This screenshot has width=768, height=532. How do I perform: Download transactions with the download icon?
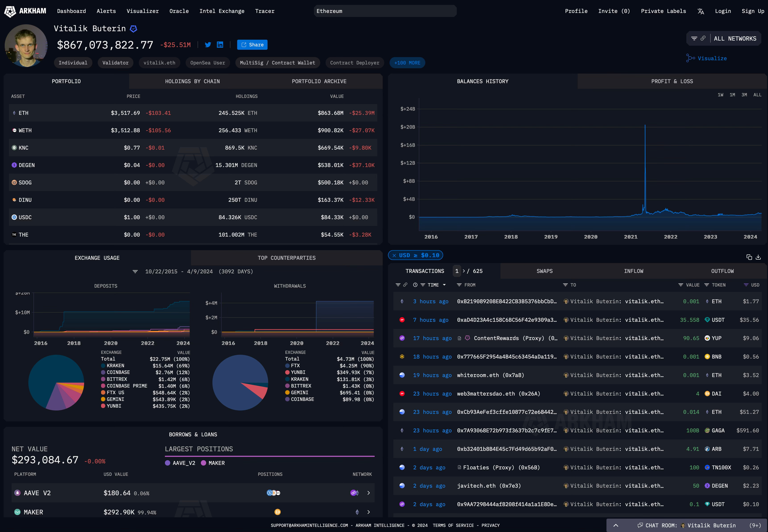click(x=758, y=257)
